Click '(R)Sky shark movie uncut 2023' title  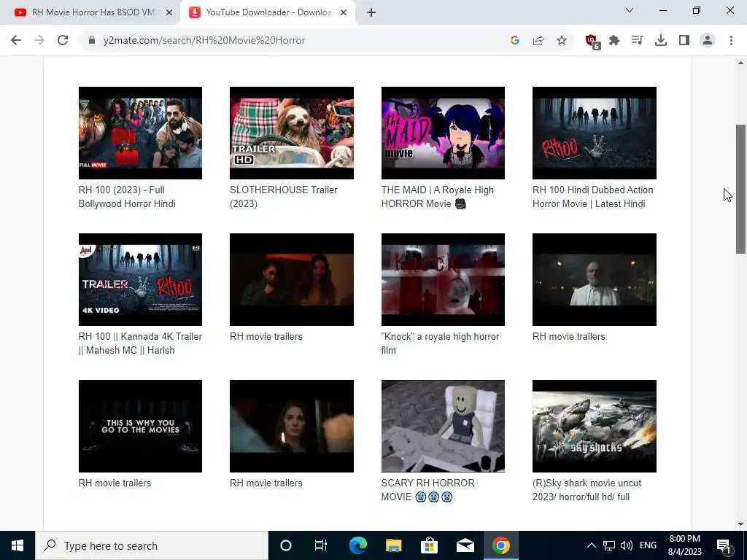(587, 490)
